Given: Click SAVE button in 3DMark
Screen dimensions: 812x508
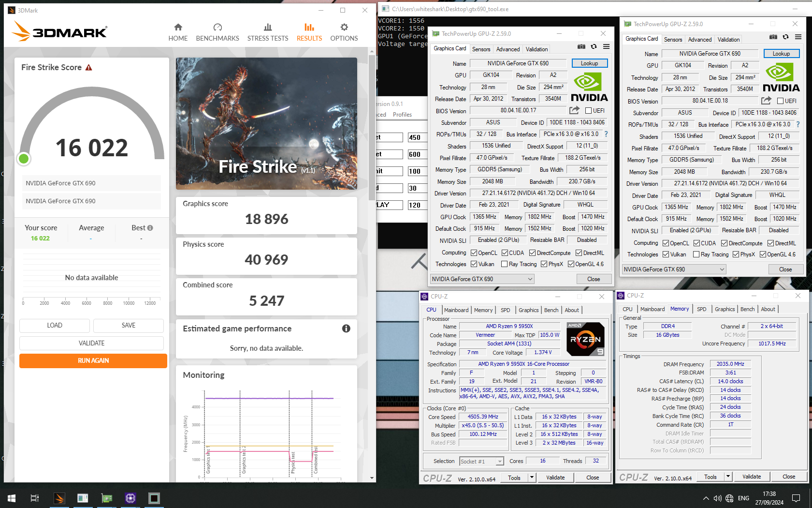Looking at the screenshot, I should (x=129, y=325).
